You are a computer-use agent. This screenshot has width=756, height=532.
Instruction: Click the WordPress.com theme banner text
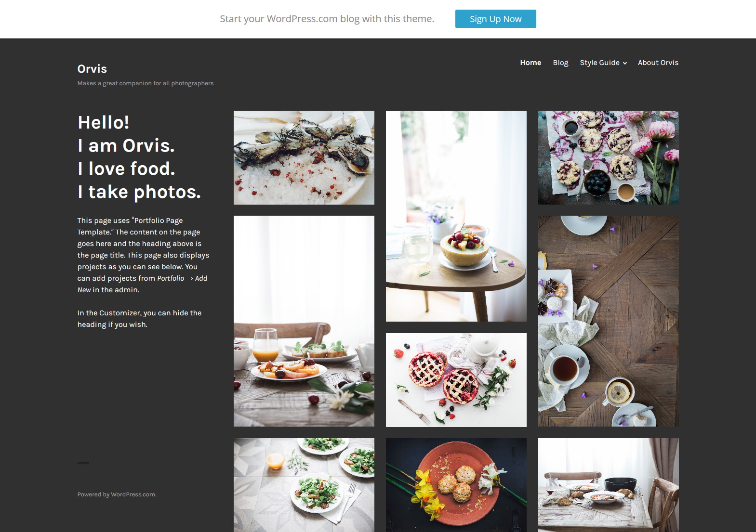pyautogui.click(x=327, y=19)
